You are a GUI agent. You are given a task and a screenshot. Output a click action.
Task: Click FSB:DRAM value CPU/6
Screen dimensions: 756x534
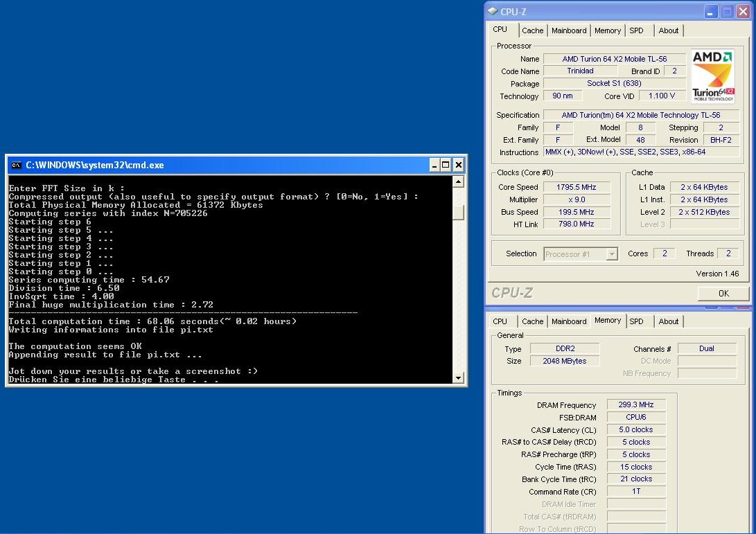pyautogui.click(x=636, y=418)
